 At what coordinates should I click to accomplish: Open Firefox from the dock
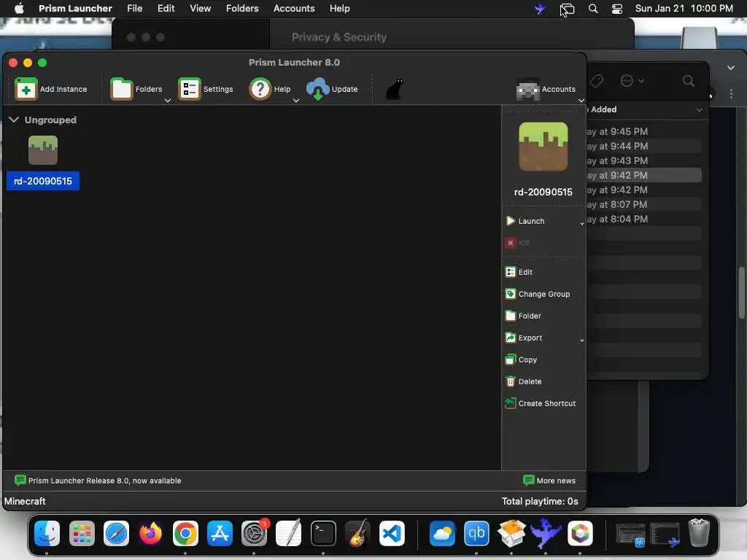pos(150,533)
